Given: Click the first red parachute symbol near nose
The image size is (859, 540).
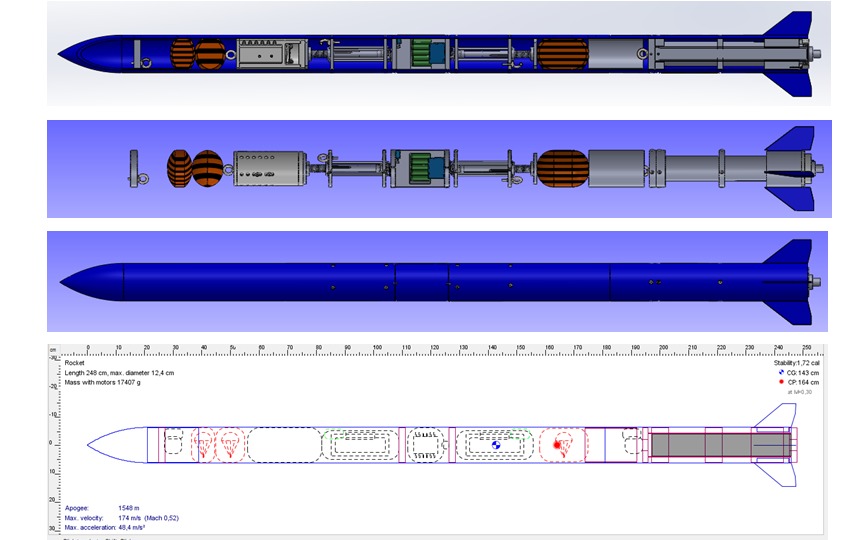Looking at the screenshot, I should [x=203, y=444].
